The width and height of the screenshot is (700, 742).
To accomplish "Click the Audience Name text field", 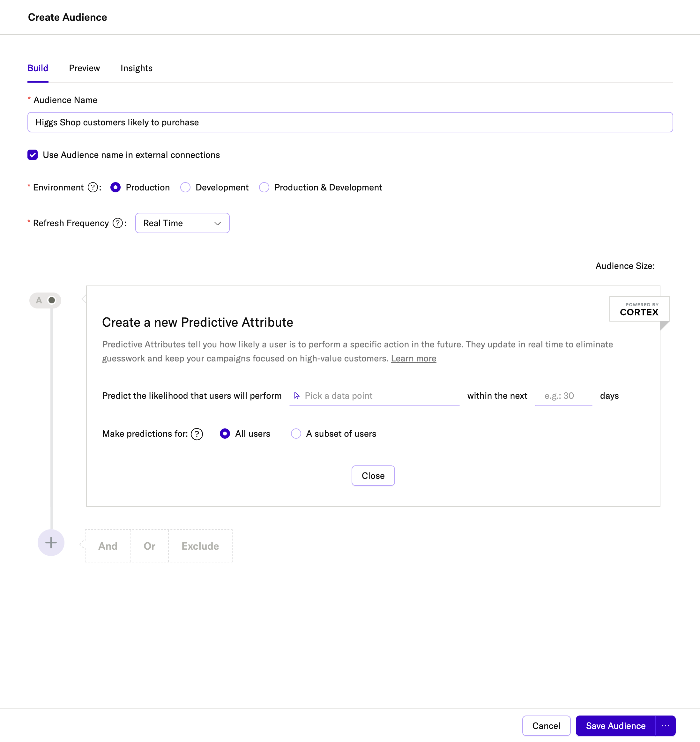I will click(350, 122).
